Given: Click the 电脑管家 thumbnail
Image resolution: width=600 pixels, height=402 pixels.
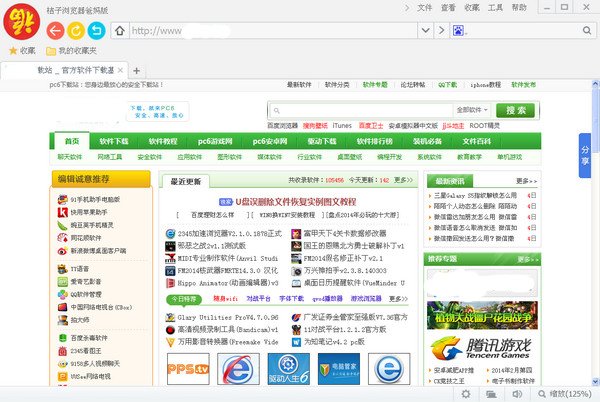Looking at the screenshot, I should click(x=339, y=369).
